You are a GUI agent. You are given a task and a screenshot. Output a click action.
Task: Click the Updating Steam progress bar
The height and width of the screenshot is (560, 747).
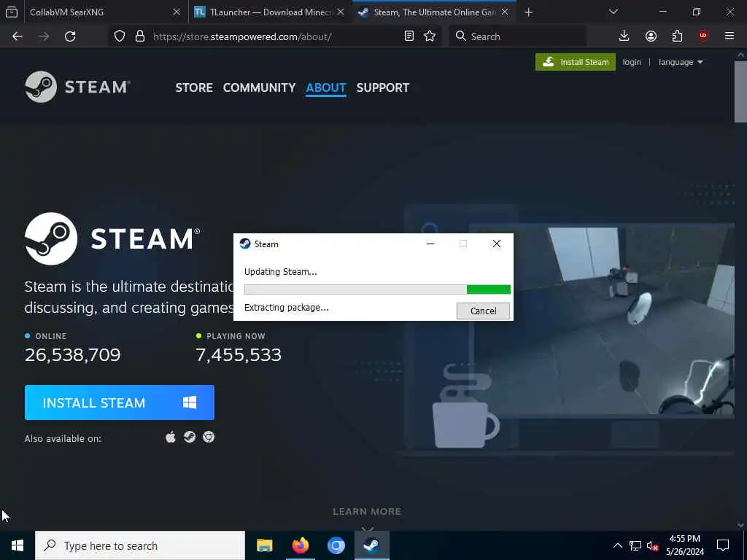point(377,289)
